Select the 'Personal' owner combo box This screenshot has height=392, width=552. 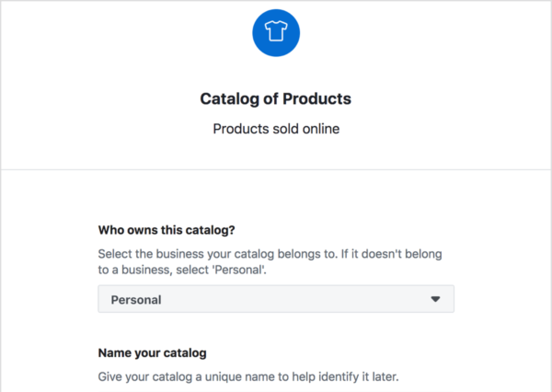pos(276,299)
